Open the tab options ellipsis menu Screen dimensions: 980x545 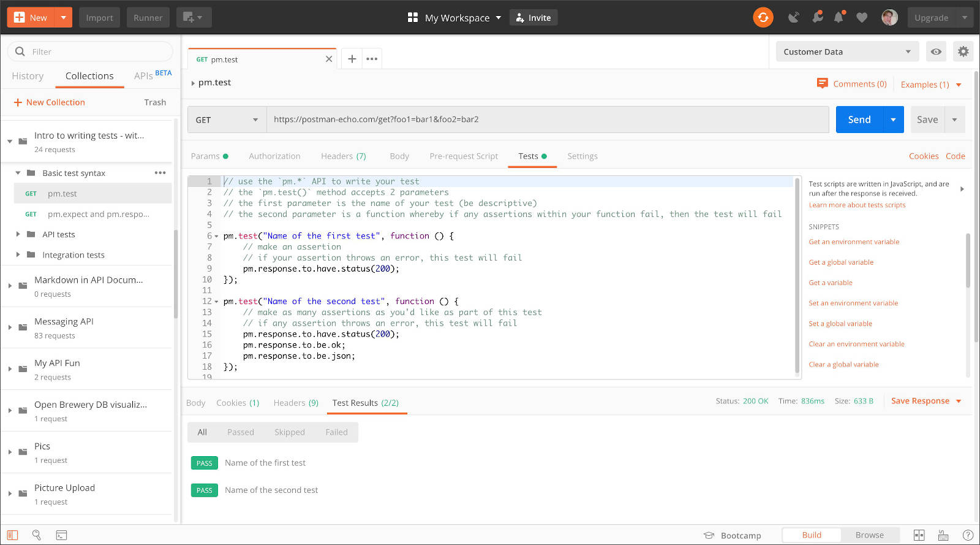pyautogui.click(x=372, y=59)
